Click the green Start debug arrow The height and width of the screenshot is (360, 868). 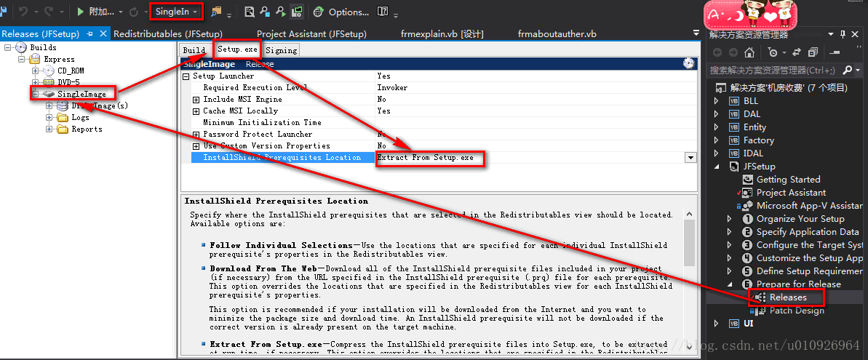pyautogui.click(x=80, y=11)
